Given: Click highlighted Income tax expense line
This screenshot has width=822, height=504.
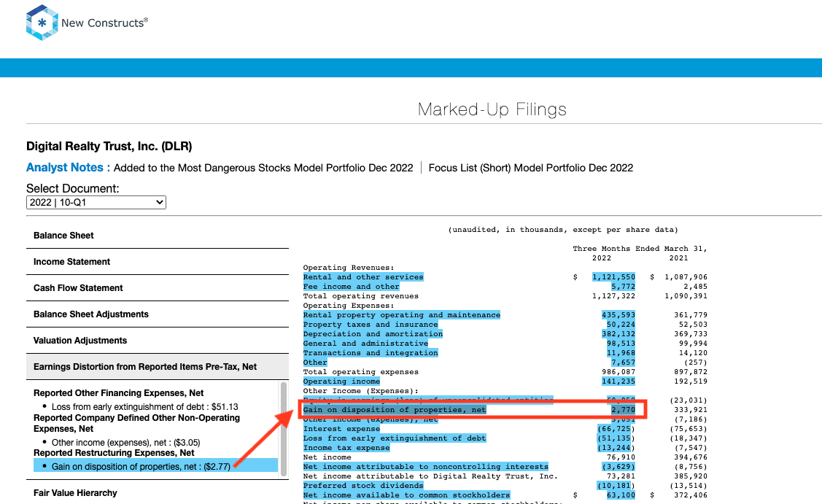Looking at the screenshot, I should click(346, 447).
